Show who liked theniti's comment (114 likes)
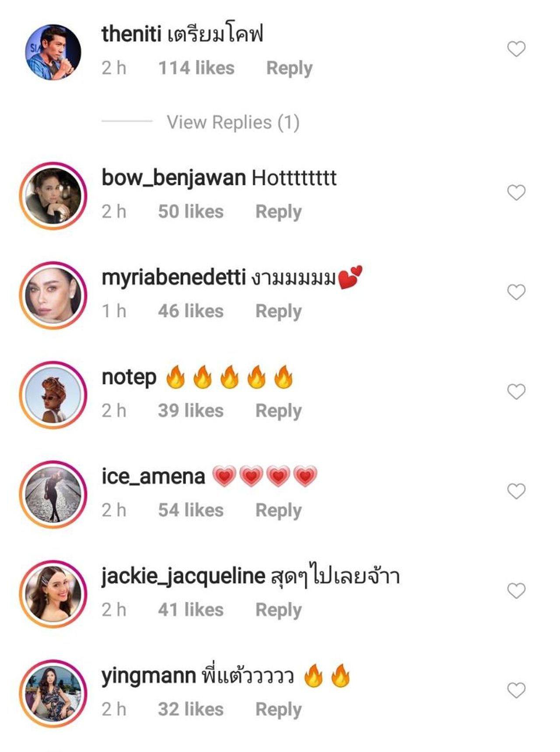 click(196, 68)
